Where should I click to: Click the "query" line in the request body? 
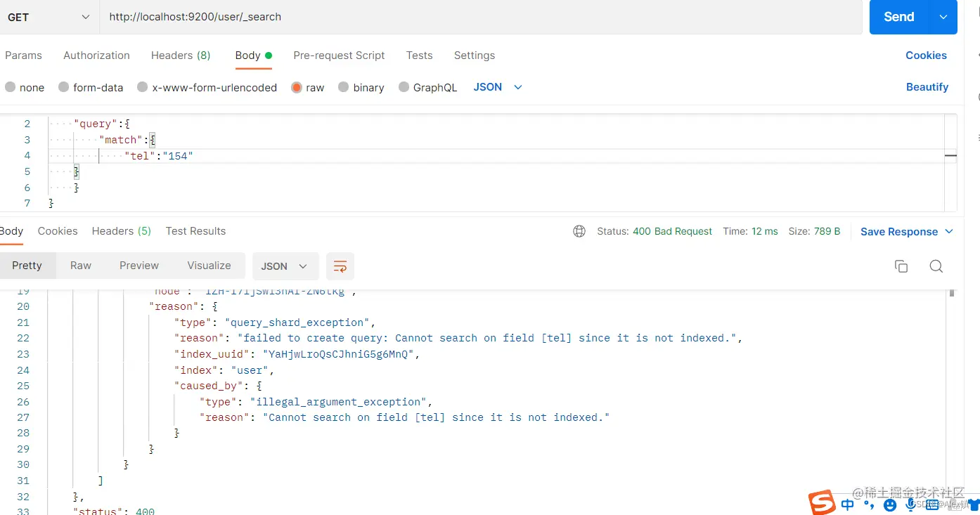pyautogui.click(x=102, y=124)
